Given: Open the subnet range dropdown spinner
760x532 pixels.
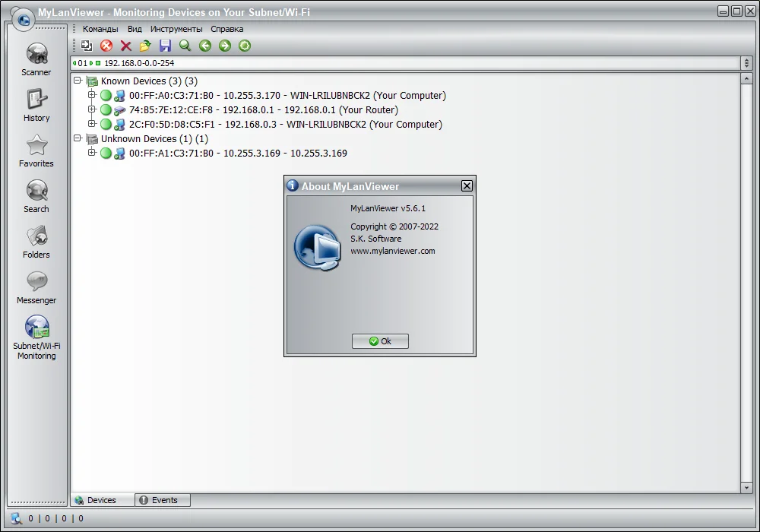Looking at the screenshot, I should pos(746,63).
